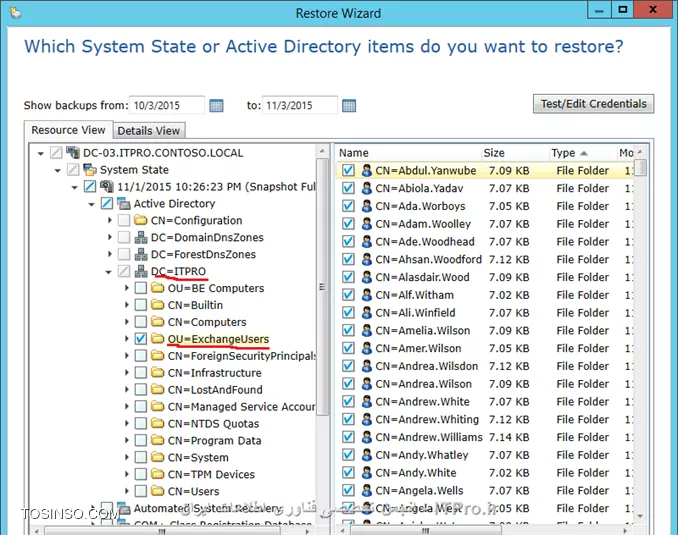Check the CN=Configuration checkbox

click(124, 220)
